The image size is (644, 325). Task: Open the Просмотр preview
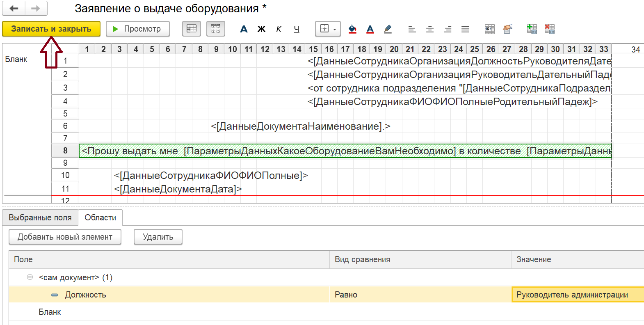138,29
